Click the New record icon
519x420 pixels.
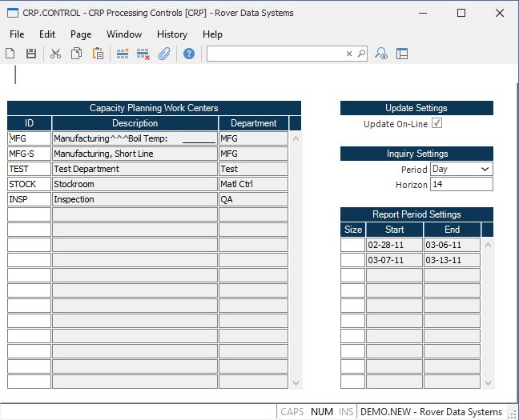(10, 54)
